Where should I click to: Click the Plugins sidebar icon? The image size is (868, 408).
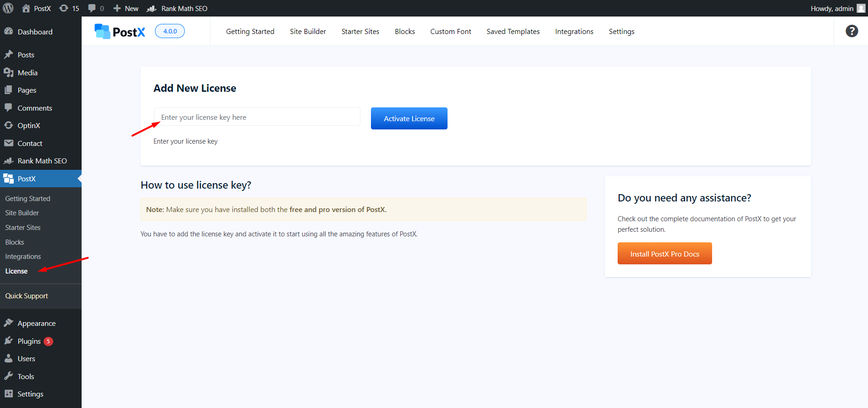8,341
